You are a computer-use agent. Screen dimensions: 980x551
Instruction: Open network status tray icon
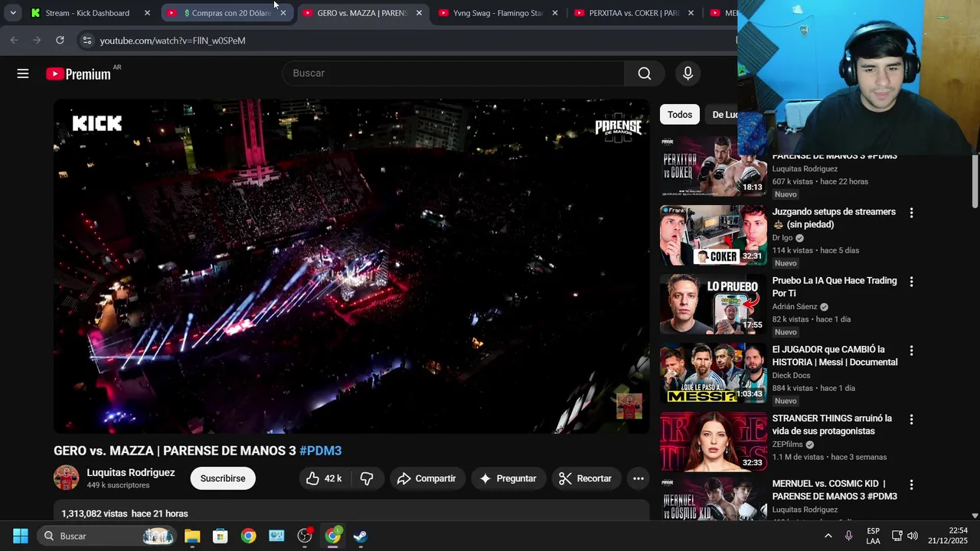pos(897,536)
